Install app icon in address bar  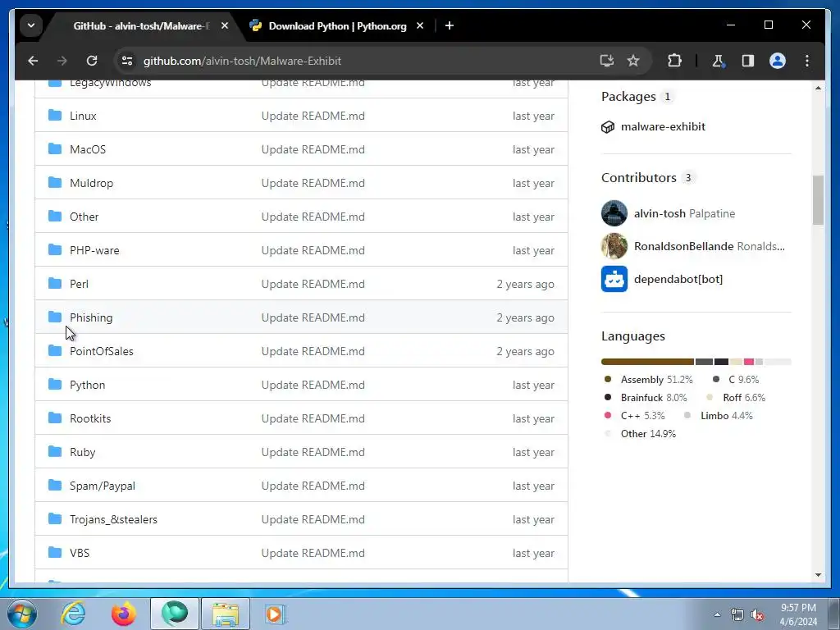[606, 61]
